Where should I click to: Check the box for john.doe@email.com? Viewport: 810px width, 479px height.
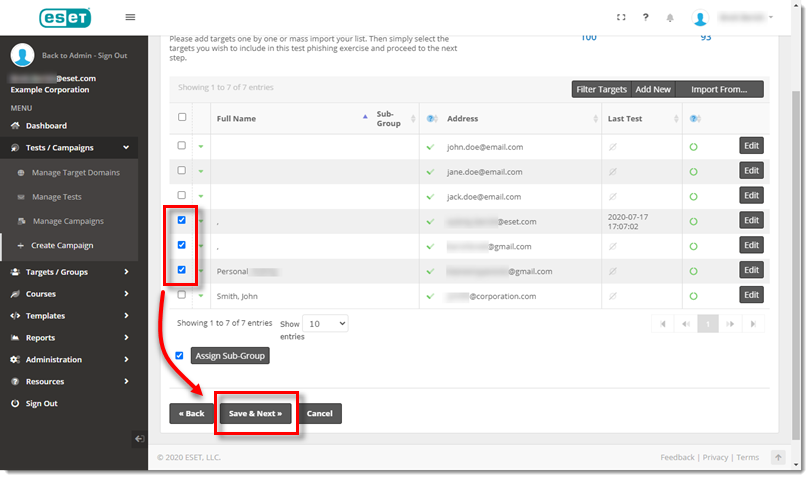point(181,146)
